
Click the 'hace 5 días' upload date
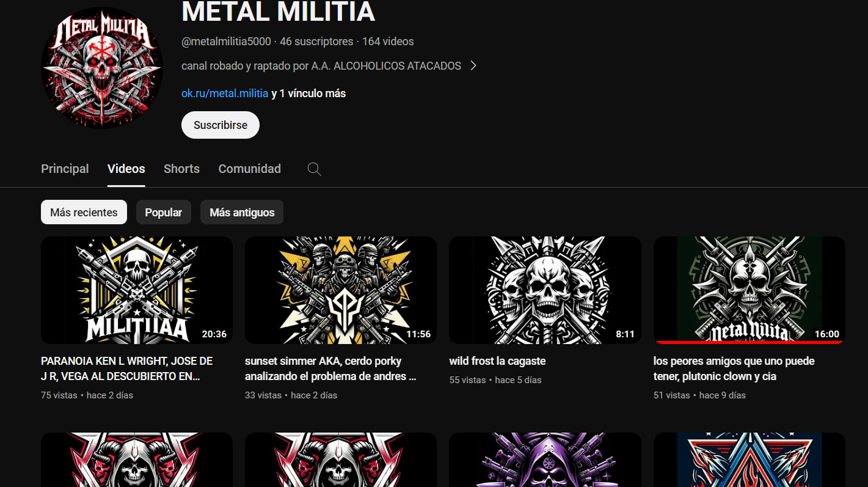click(518, 380)
